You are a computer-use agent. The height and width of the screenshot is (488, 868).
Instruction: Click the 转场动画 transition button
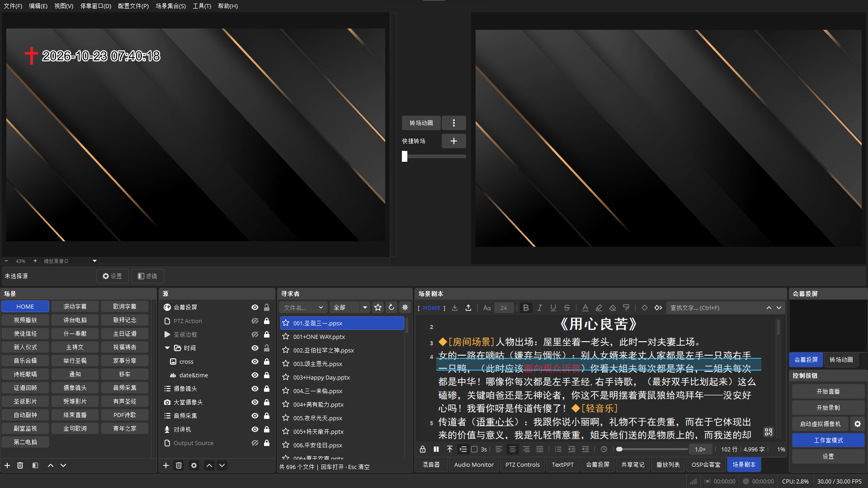[421, 123]
